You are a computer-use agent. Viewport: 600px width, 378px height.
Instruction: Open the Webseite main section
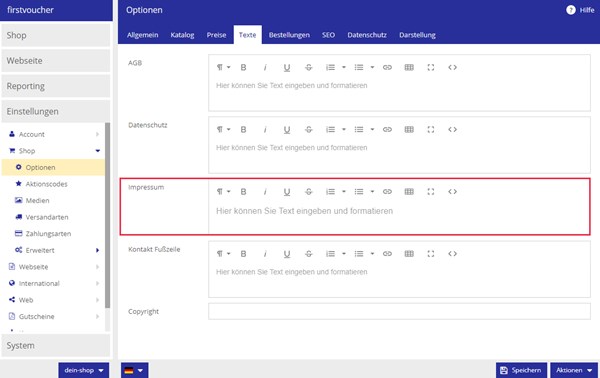(56, 60)
